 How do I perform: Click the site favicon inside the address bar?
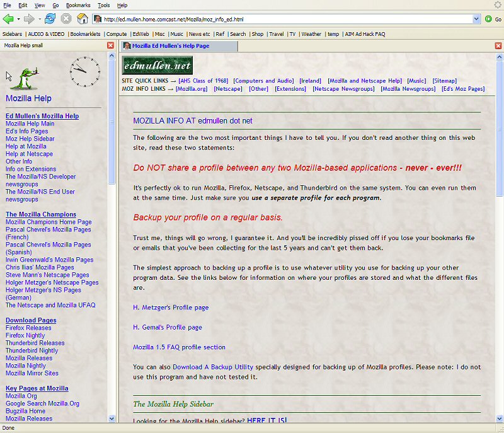(99, 19)
